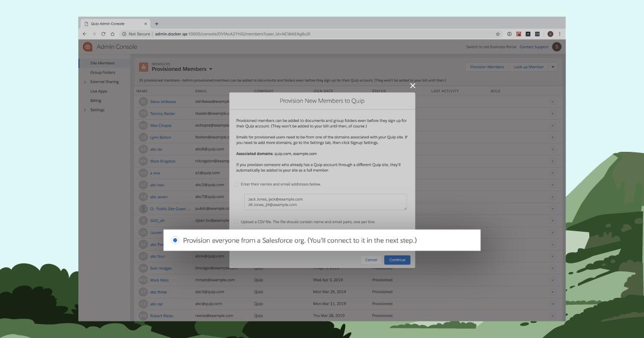Open the Steve Ishikawa member link
Screen dimensions: 644x338
click(163, 101)
